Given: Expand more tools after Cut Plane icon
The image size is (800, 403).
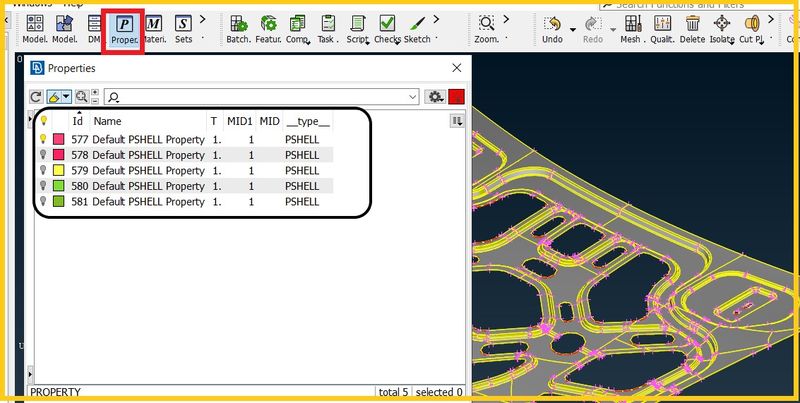Looking at the screenshot, I should tap(771, 19).
